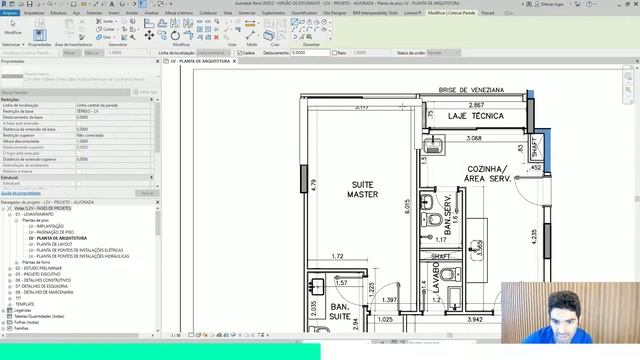Select the PAGINAÇÃO DE PISO view

[51, 232]
